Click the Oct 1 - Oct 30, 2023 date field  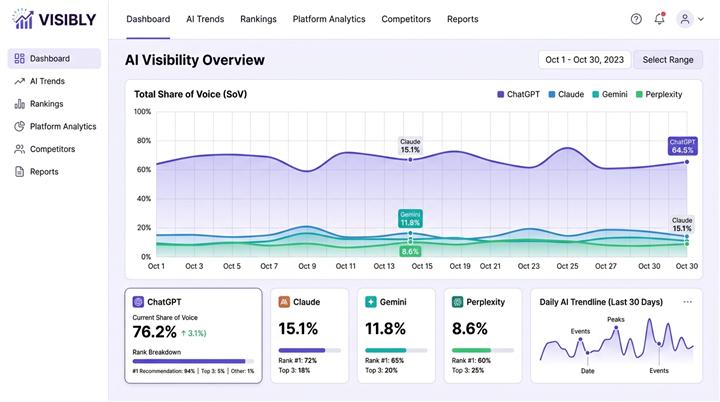[x=585, y=60]
